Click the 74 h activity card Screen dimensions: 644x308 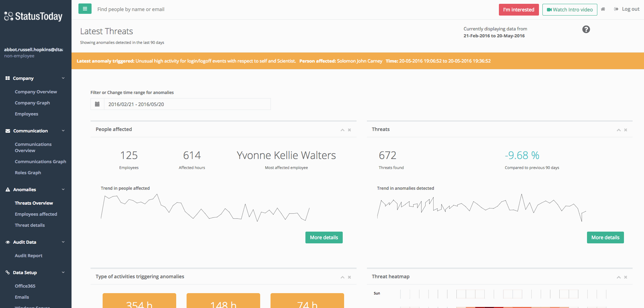pos(307,300)
